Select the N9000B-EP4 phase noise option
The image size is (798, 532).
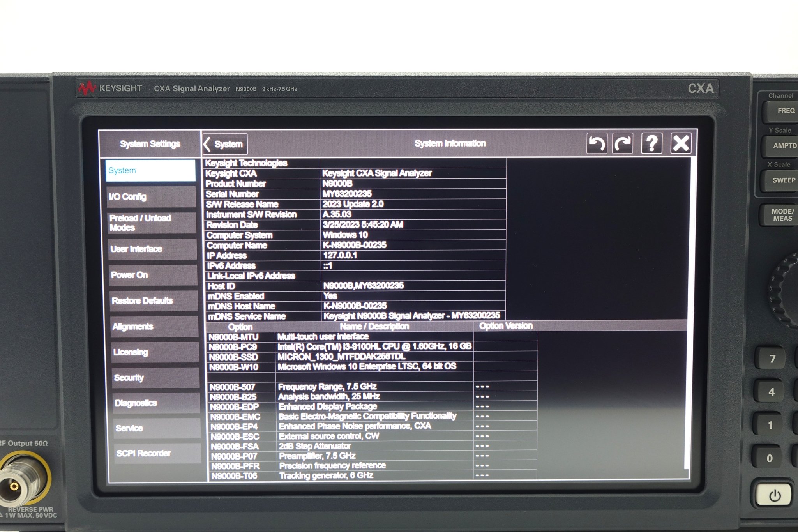(x=373, y=426)
